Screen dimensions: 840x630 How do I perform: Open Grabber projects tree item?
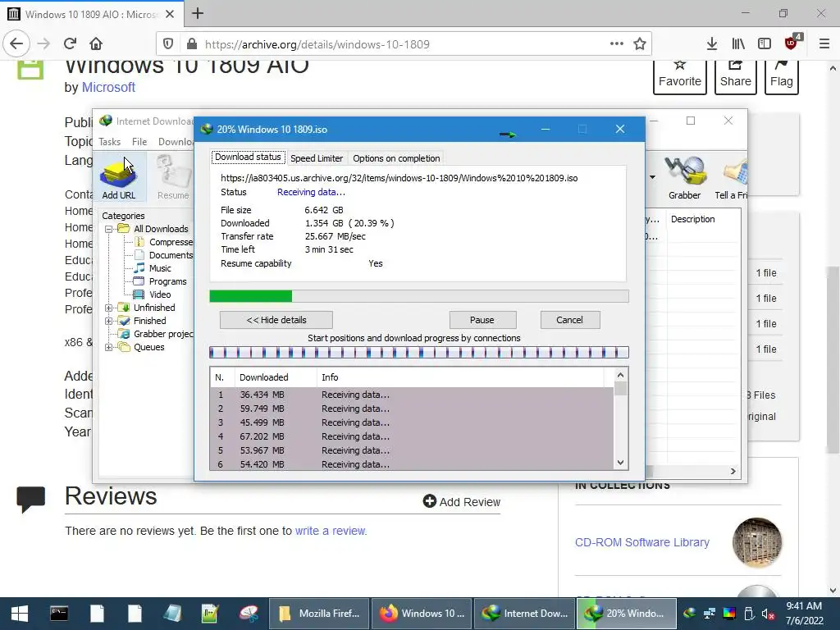(x=156, y=335)
